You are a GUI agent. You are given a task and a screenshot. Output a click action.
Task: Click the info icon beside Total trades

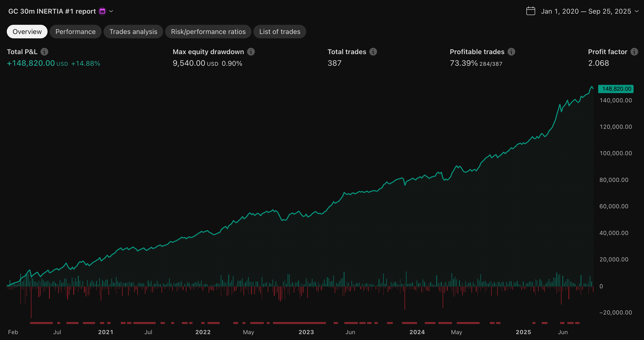pos(374,52)
